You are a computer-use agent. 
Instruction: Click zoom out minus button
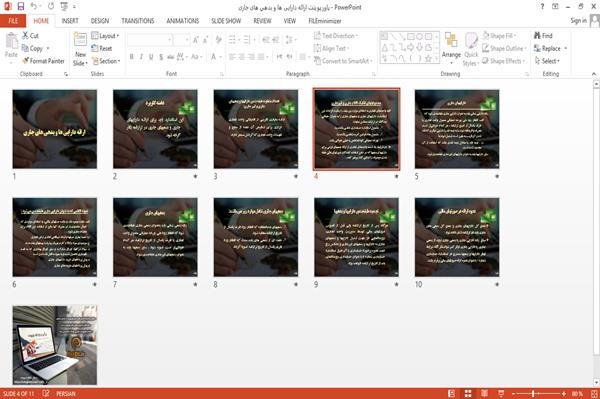(x=514, y=394)
